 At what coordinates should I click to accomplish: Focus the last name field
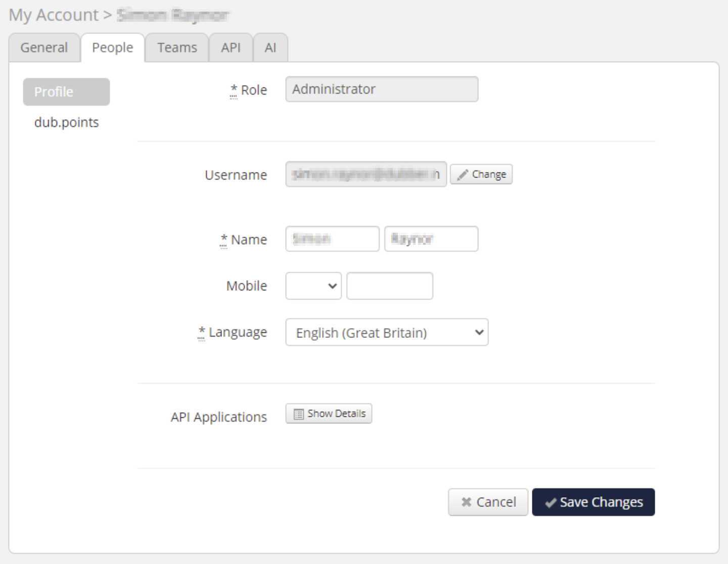point(431,239)
